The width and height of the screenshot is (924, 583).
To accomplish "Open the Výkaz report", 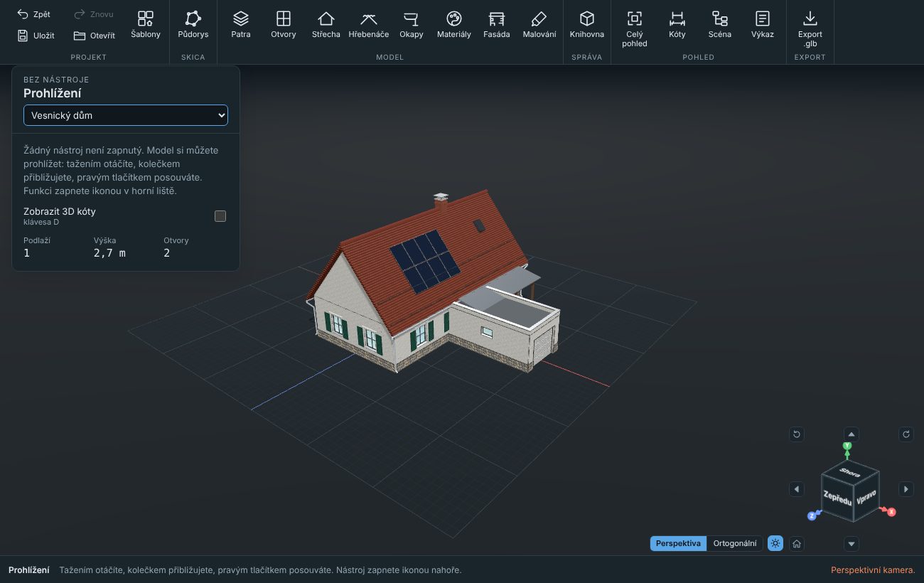I will coord(763,25).
